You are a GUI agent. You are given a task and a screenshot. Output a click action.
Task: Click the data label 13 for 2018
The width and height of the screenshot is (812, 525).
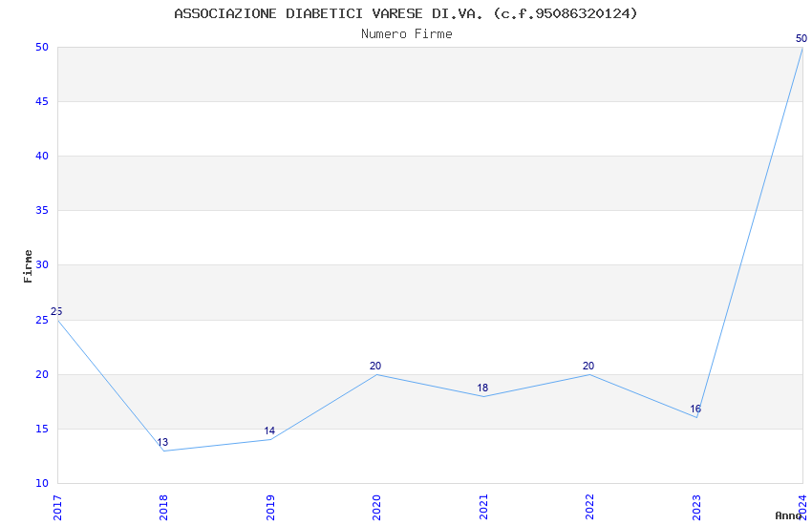pos(162,442)
